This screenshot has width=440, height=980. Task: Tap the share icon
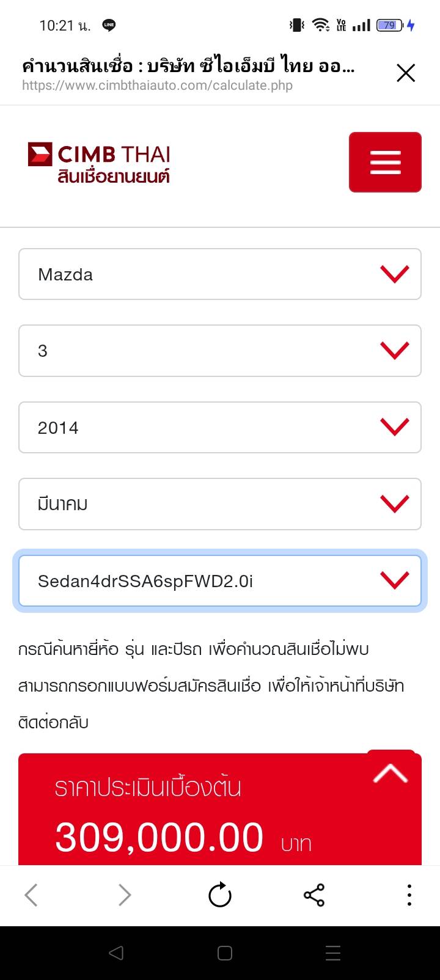[314, 896]
